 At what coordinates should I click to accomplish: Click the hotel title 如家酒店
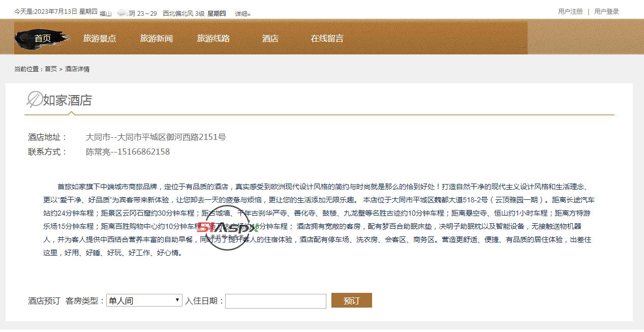point(68,100)
